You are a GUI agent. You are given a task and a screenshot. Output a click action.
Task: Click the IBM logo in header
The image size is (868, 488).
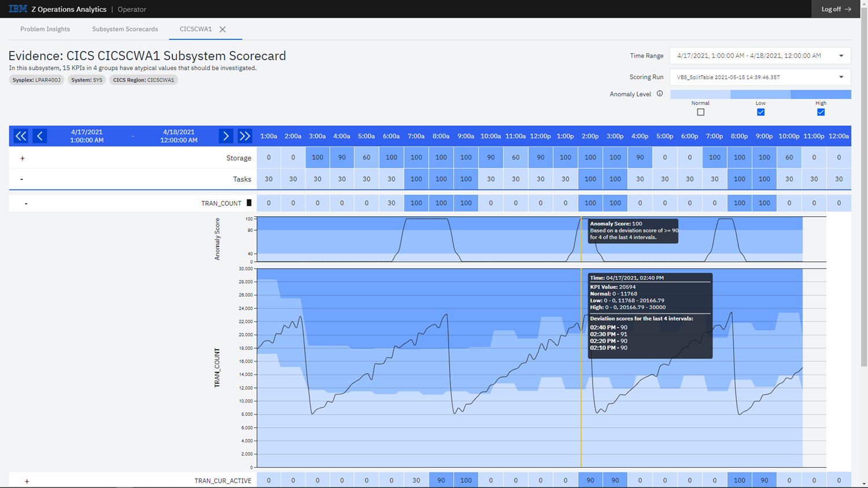click(18, 9)
